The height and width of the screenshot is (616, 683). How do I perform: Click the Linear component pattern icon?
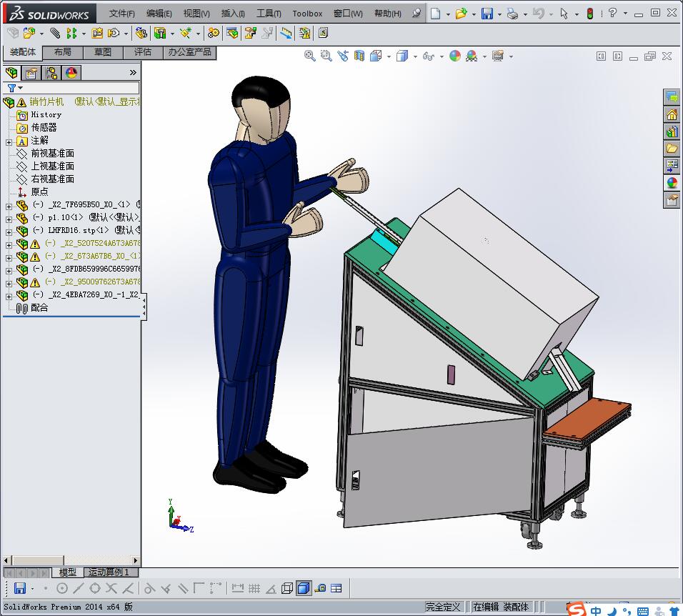pyautogui.click(x=72, y=33)
